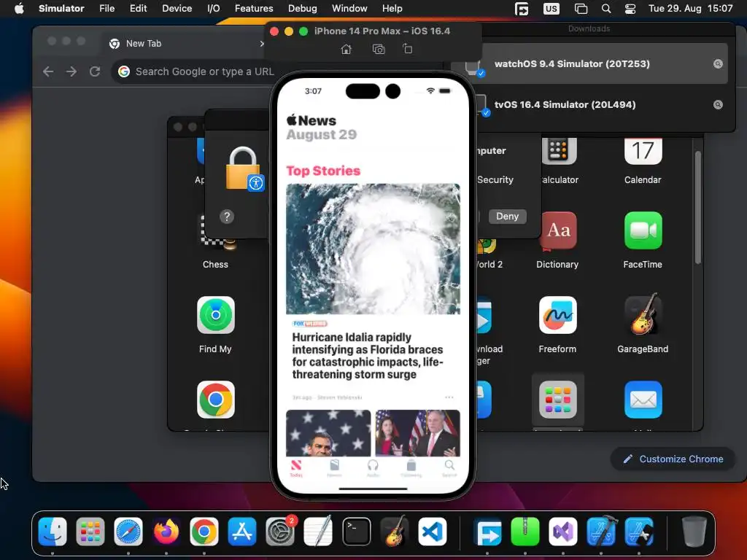Open the Debug menu

[x=303, y=9]
